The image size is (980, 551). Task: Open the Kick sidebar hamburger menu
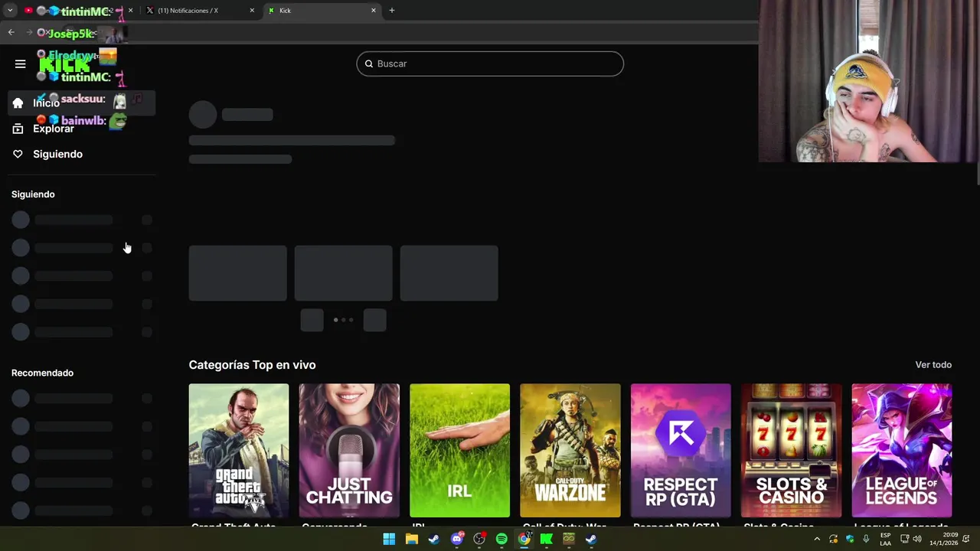pyautogui.click(x=21, y=64)
